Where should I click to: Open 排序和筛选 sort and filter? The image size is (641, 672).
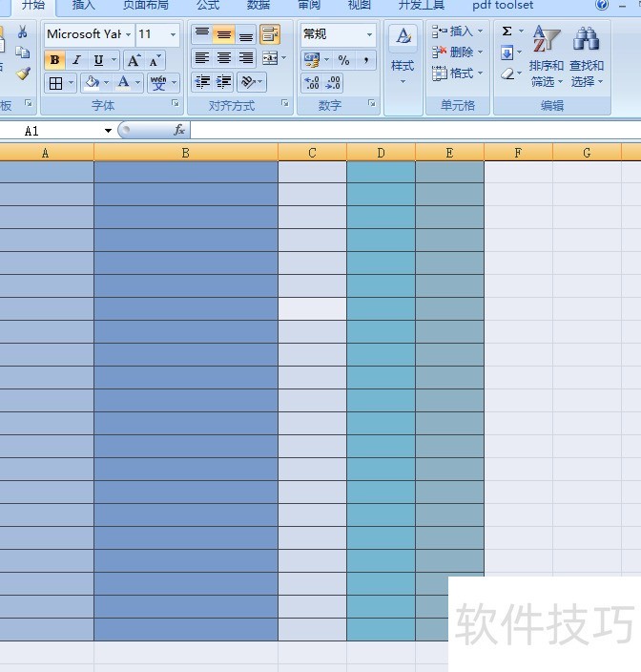coord(546,55)
